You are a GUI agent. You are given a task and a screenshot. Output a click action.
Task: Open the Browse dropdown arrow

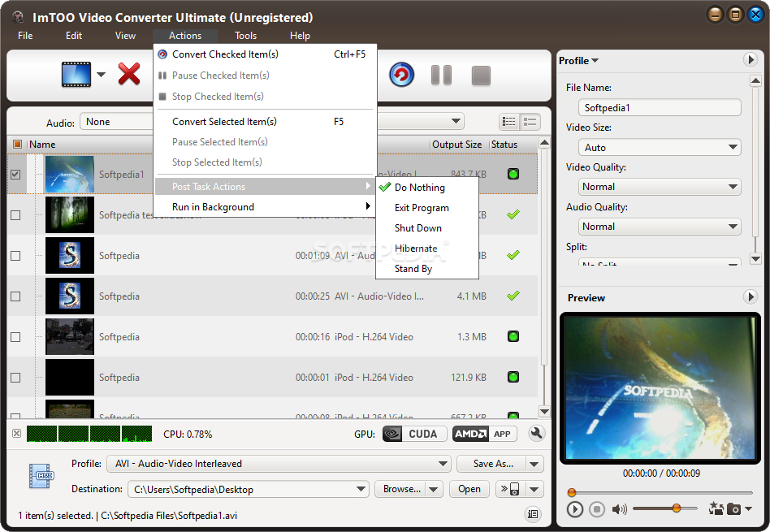coord(434,489)
